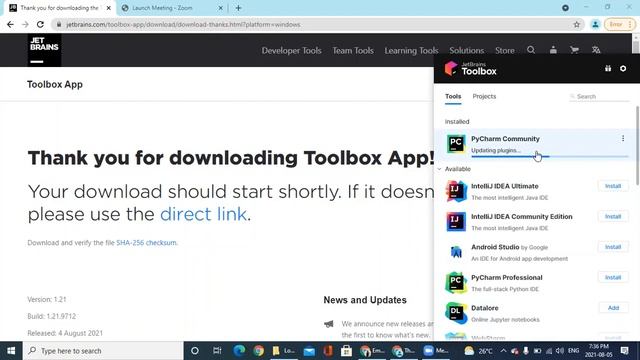
Task: Install IntelliJ IDEA Community Edition
Action: 613,216
